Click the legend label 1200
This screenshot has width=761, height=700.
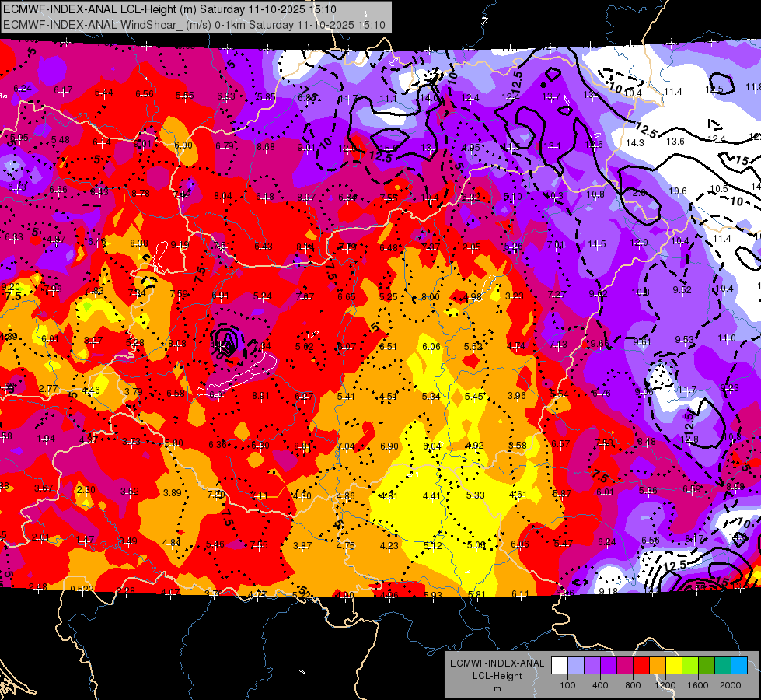click(x=665, y=685)
